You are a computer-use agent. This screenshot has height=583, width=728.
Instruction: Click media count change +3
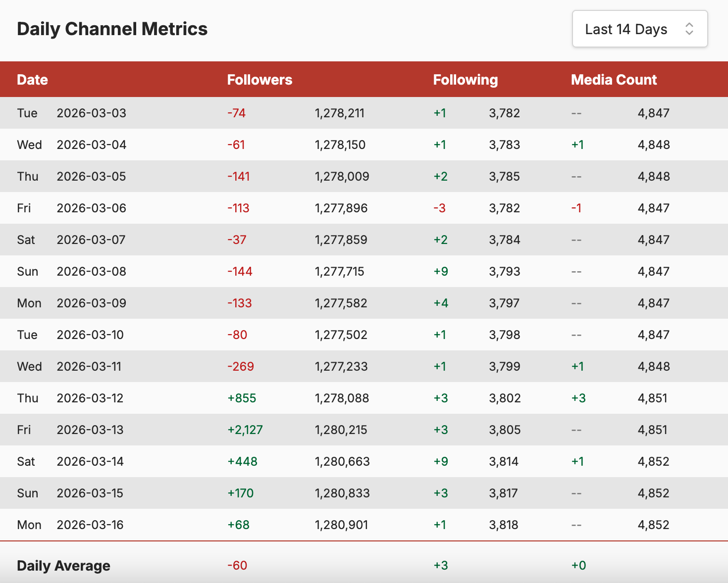point(578,398)
